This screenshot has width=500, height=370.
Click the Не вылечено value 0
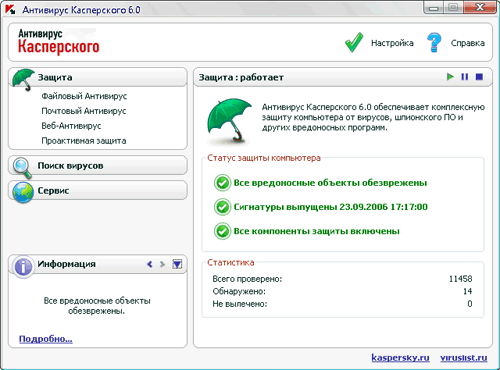[470, 304]
